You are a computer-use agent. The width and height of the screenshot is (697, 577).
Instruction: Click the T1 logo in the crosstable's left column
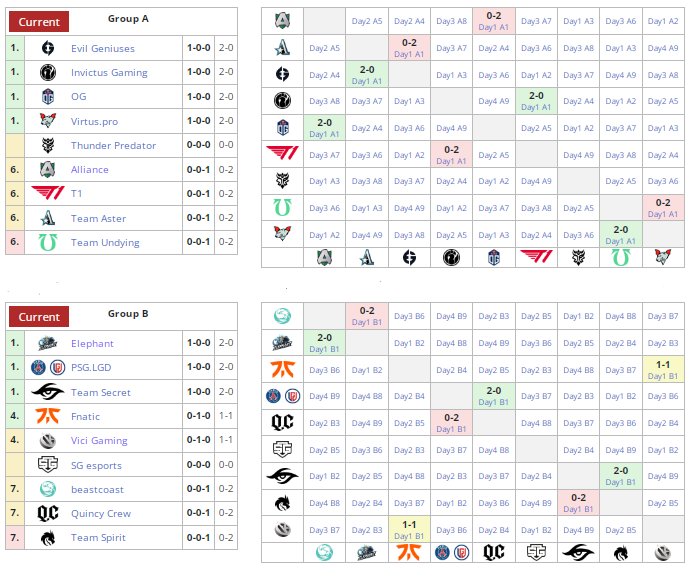click(282, 154)
